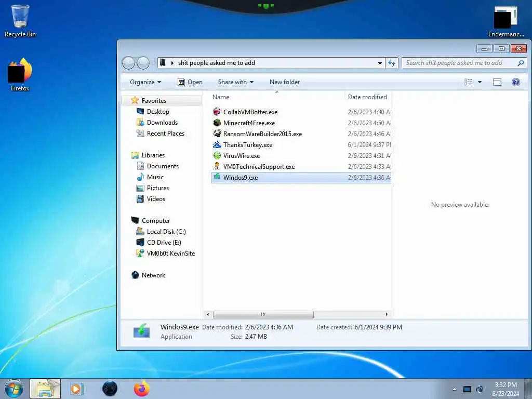The image size is (532, 399).
Task: Click the volume tray icon
Action: [x=480, y=389]
